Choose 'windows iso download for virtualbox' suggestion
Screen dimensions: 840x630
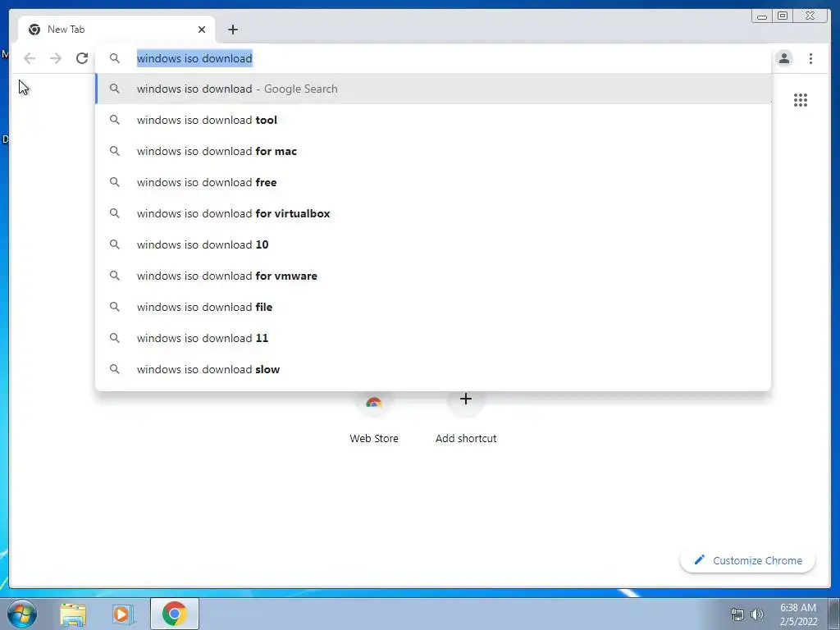(433, 213)
